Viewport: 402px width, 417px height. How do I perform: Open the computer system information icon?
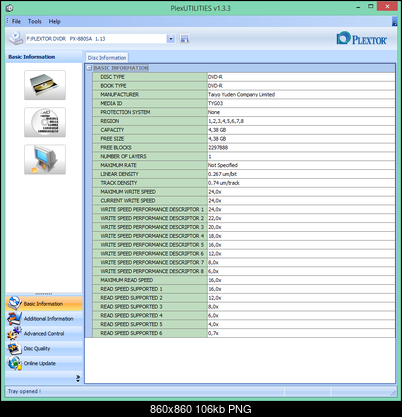tap(45, 159)
